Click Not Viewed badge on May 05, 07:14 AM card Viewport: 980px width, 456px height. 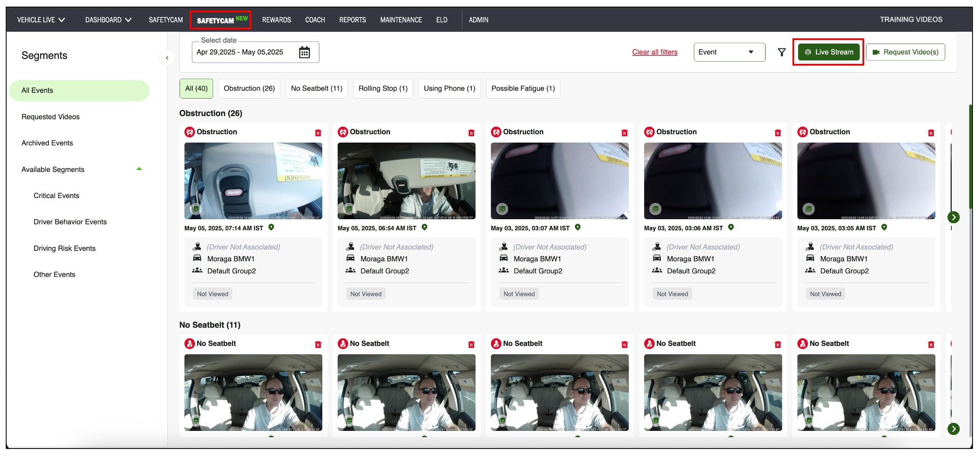(213, 294)
